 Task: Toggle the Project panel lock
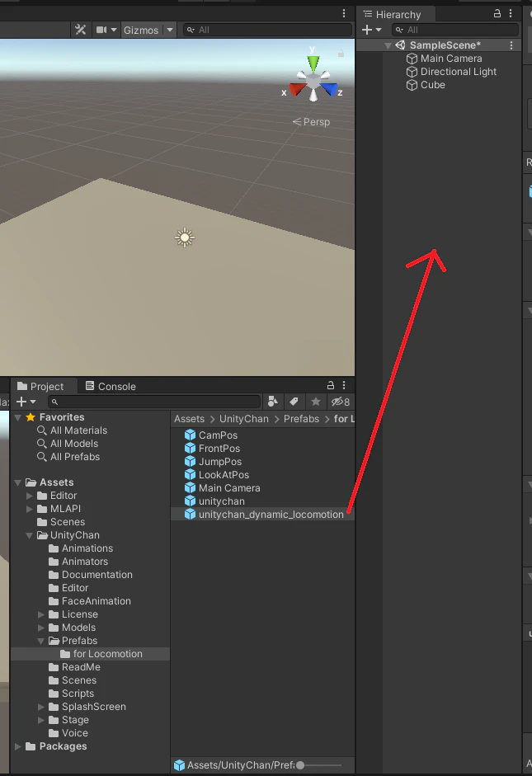(x=331, y=385)
